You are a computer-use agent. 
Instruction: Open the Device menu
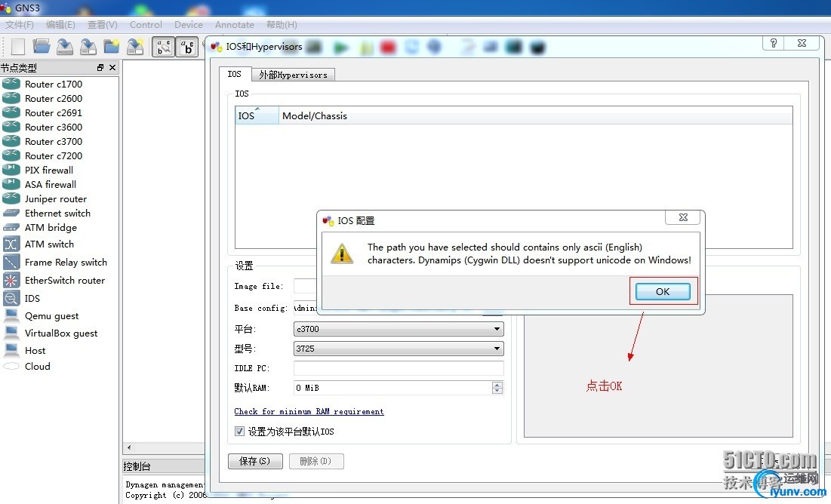point(189,24)
